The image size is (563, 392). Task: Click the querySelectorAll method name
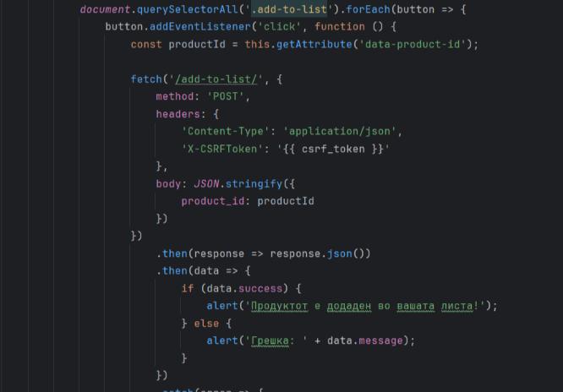coord(187,9)
